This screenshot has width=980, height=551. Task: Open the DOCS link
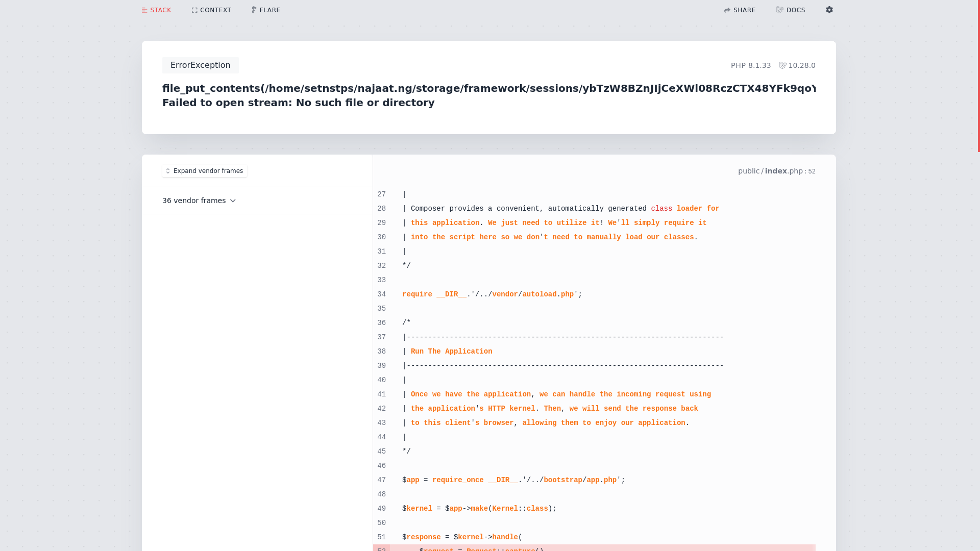(791, 10)
